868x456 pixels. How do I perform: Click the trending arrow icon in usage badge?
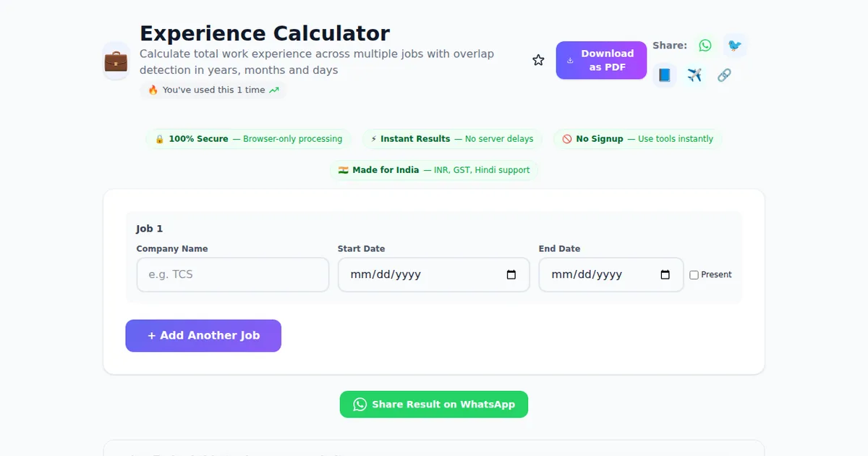point(274,90)
